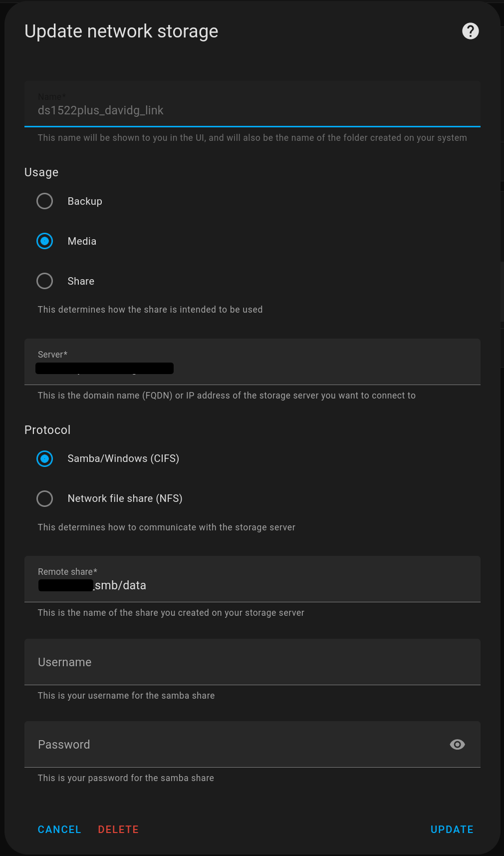Pick Samba/Windows (CIFS) protocol radio
This screenshot has height=856, width=504.
coord(45,458)
